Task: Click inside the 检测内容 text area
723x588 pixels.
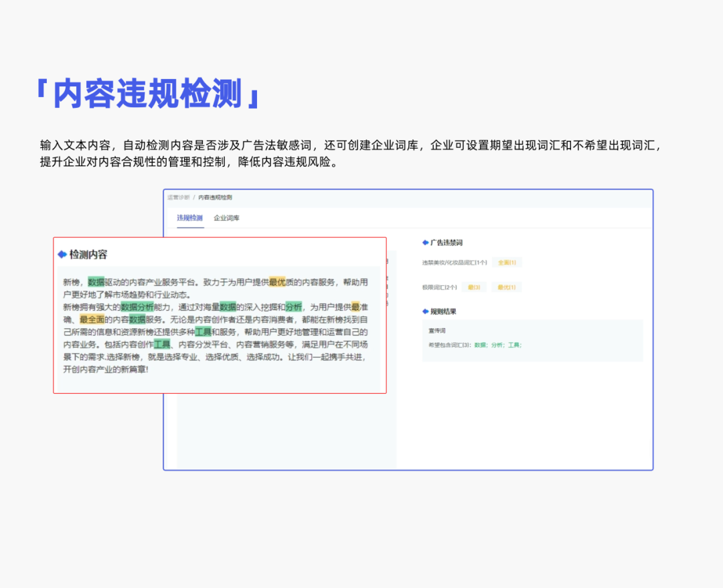Action: 219,327
